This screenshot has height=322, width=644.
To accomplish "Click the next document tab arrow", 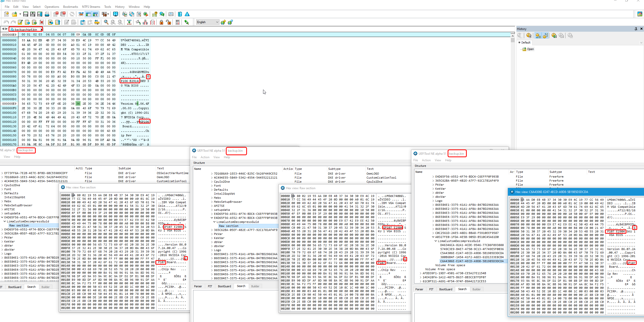I will click(6, 29).
